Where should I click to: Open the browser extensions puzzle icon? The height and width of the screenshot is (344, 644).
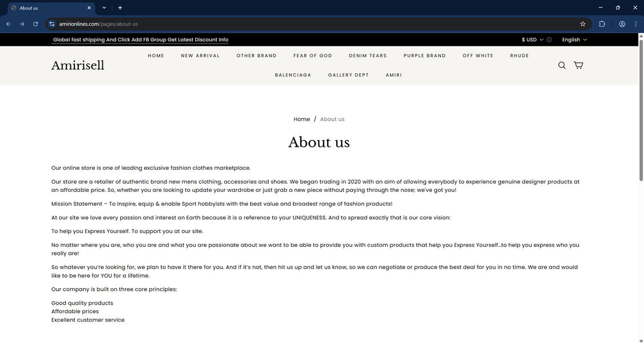(602, 24)
